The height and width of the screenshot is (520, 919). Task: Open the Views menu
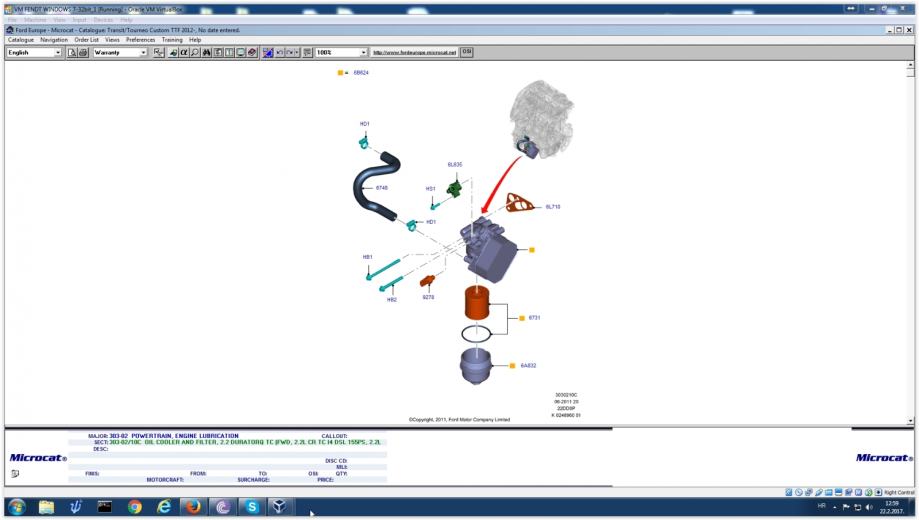coord(112,40)
